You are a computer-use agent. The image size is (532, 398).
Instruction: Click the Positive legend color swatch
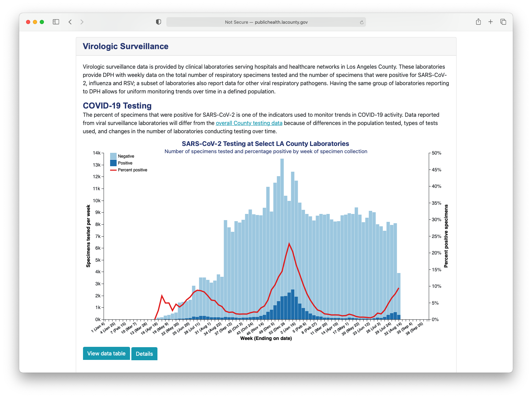click(x=113, y=163)
